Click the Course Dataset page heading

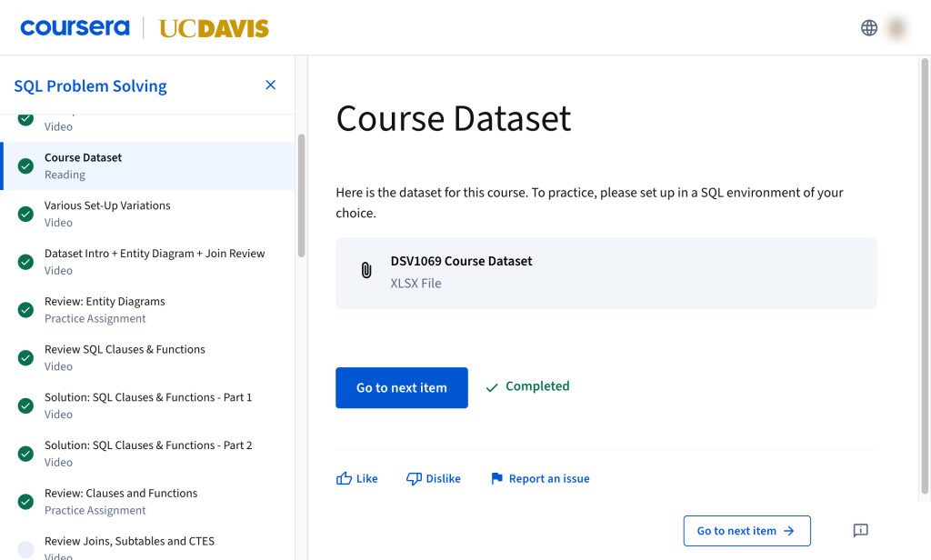(x=454, y=119)
